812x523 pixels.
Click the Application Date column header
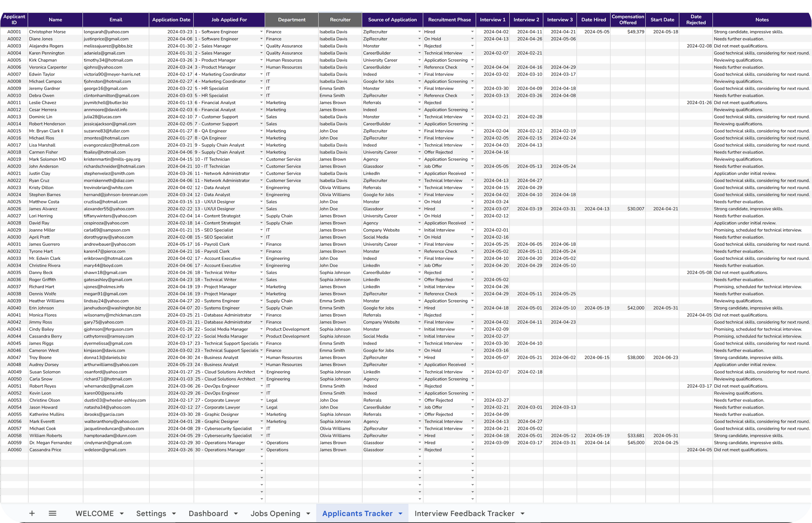click(x=171, y=20)
